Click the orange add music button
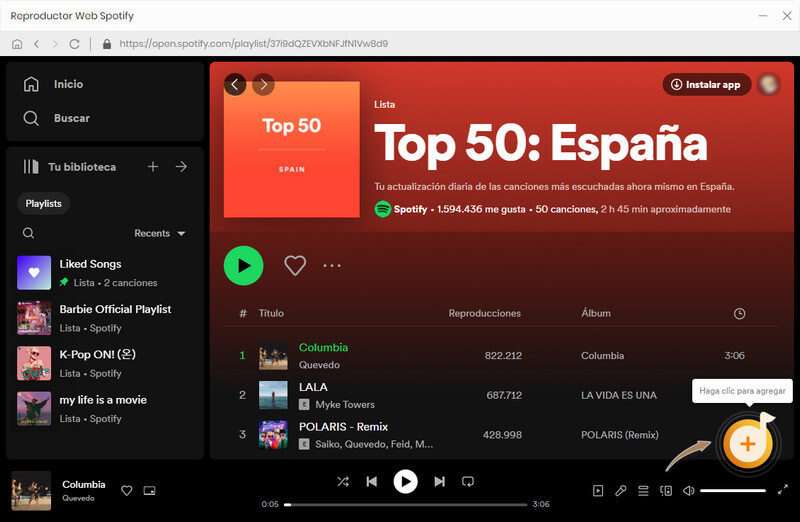The height and width of the screenshot is (522, 800). point(748,444)
